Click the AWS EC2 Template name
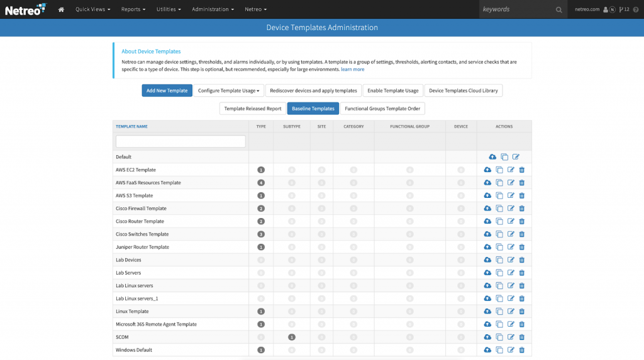 (x=136, y=170)
